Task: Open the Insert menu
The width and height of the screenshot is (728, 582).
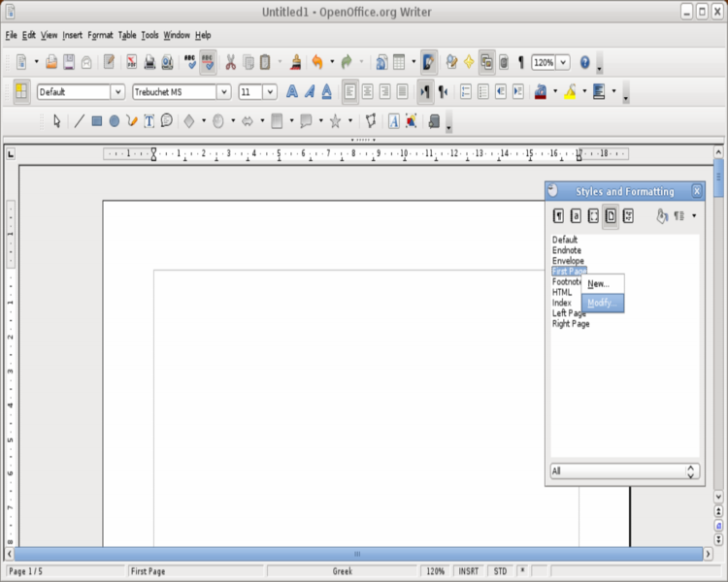Action: (x=72, y=35)
